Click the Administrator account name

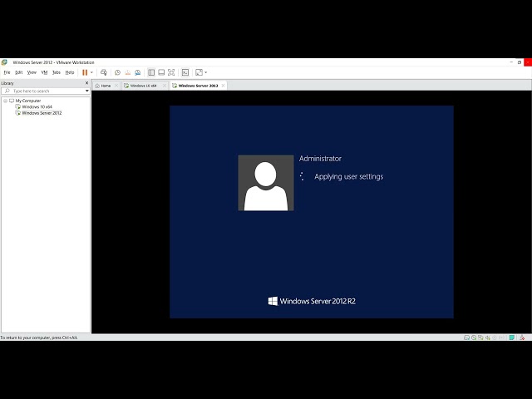click(x=320, y=159)
